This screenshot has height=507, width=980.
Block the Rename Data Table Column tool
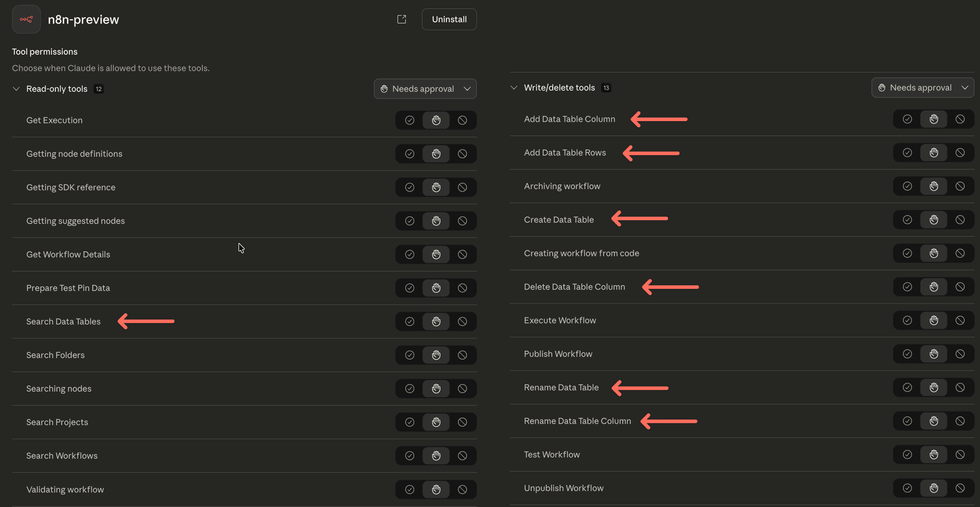960,421
